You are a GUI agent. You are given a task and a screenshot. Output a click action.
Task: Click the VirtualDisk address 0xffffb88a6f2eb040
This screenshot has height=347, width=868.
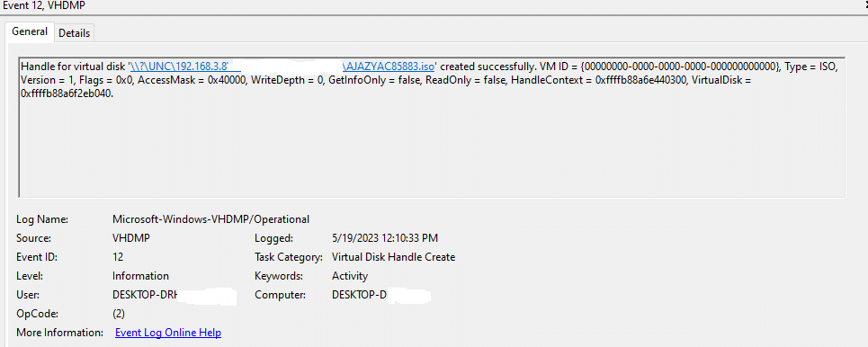click(67, 94)
